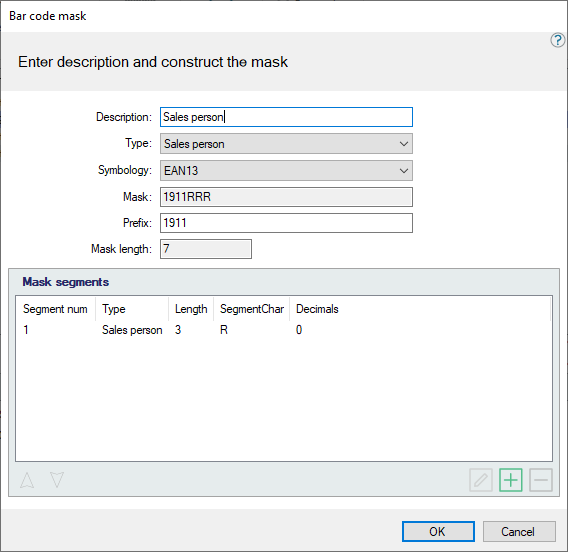Remove segment using the minus icon
The image size is (568, 552).
(540, 480)
